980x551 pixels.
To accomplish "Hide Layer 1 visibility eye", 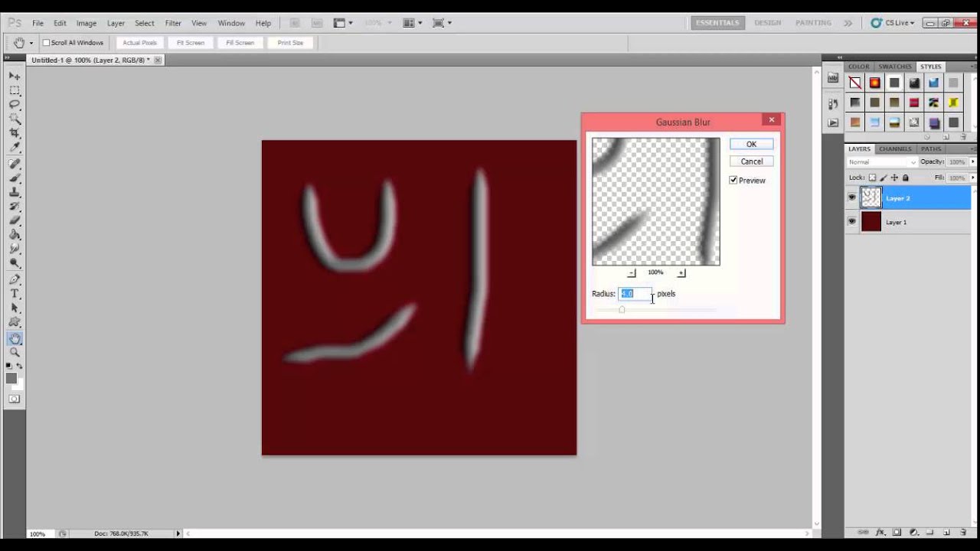I will pyautogui.click(x=852, y=222).
